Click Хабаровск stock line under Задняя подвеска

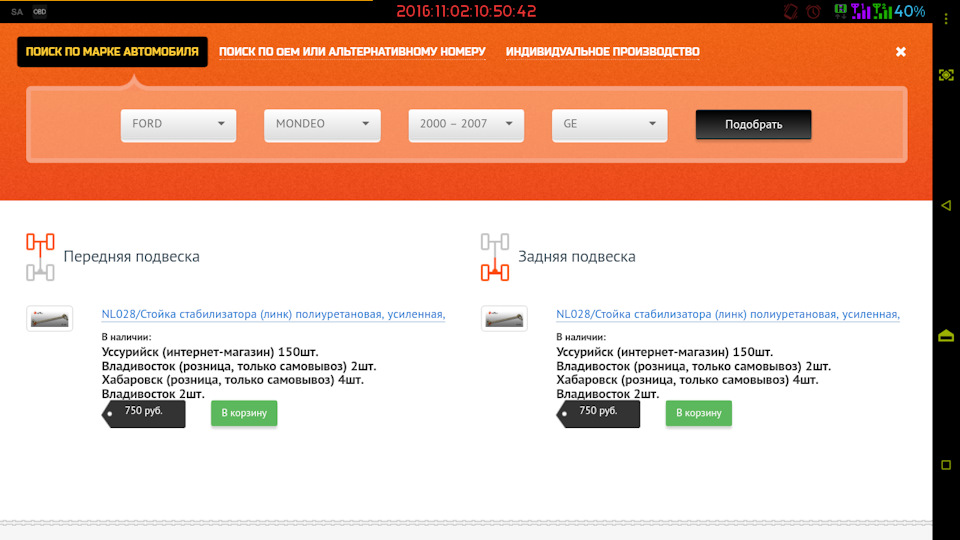687,380
